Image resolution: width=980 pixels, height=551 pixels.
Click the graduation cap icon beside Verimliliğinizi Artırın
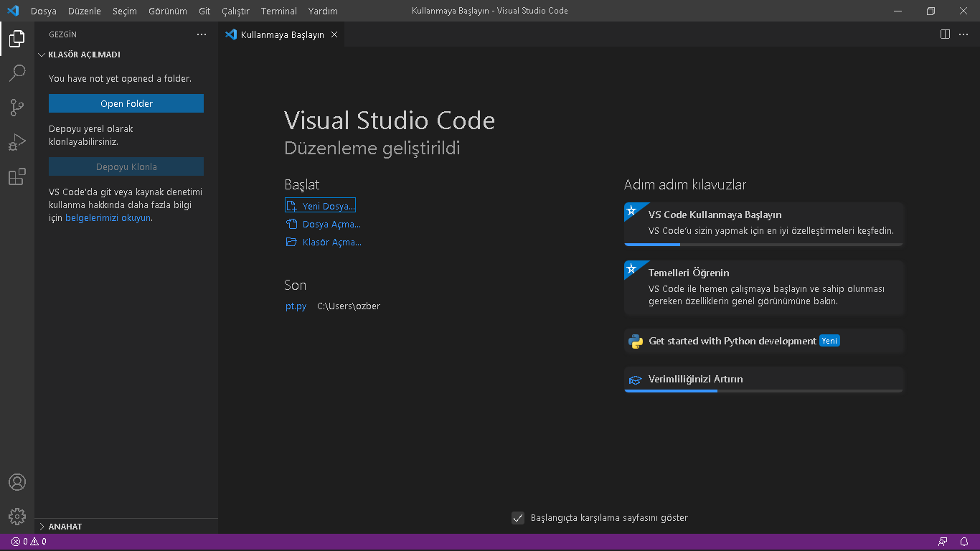click(635, 380)
